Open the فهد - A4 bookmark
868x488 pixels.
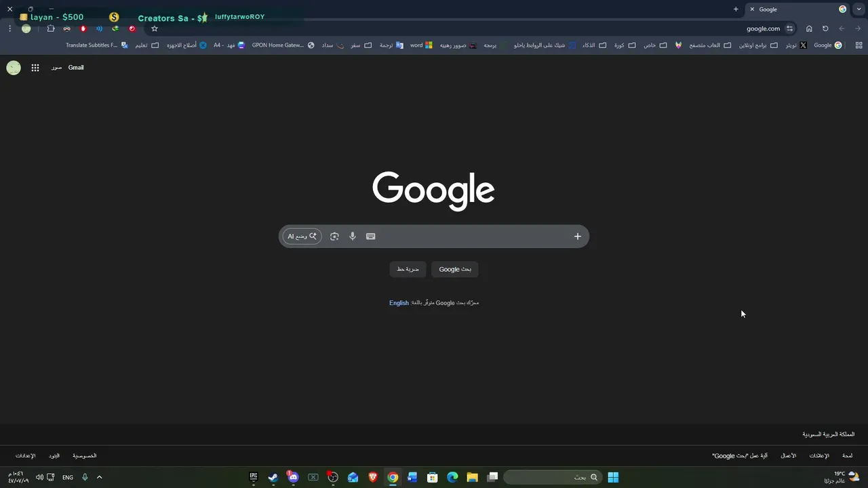tap(229, 45)
